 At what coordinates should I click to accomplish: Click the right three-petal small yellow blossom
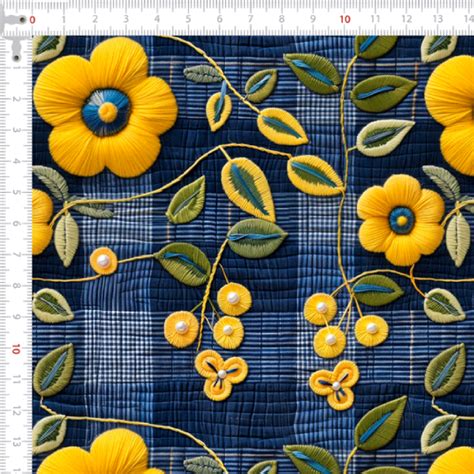[x=335, y=385]
